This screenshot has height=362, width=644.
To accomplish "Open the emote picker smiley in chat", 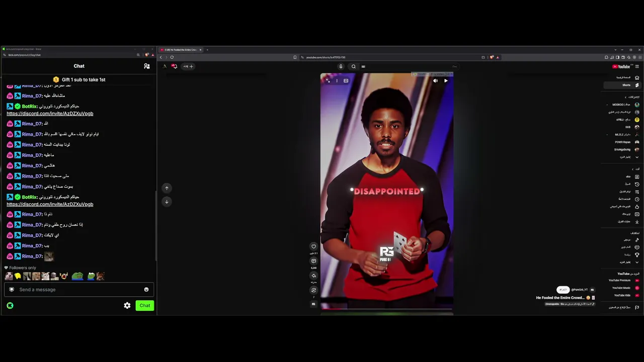I will 146,290.
